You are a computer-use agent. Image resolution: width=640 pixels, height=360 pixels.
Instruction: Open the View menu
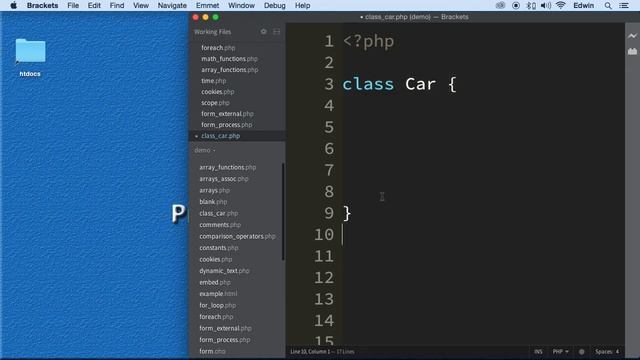coord(141,5)
